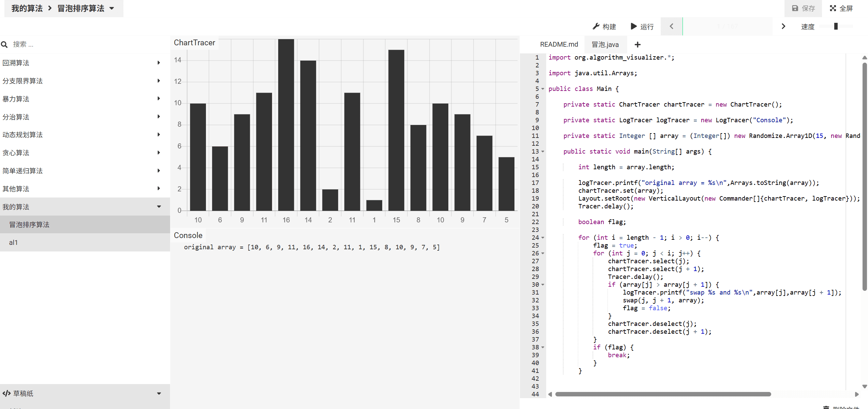Select the 冒泡.java tab

(x=605, y=45)
